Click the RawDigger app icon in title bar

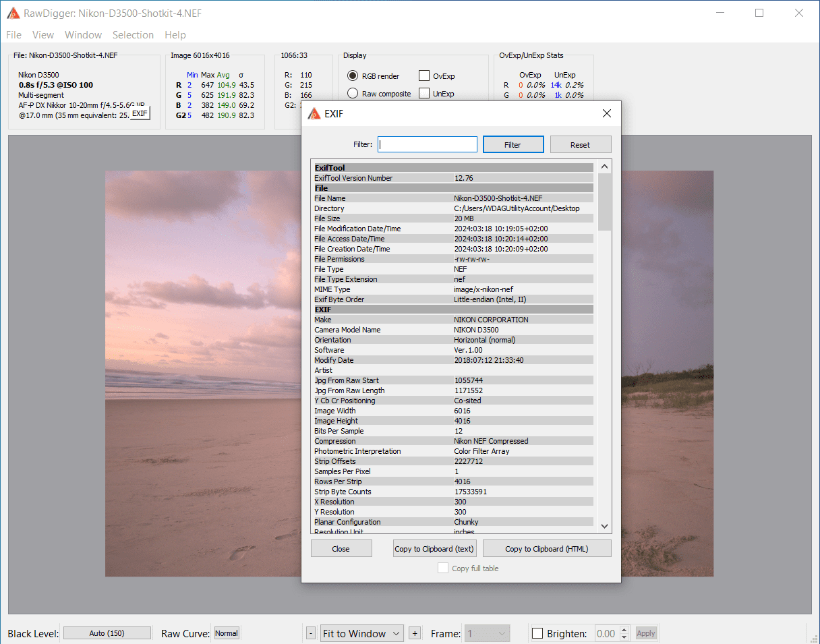pyautogui.click(x=13, y=13)
